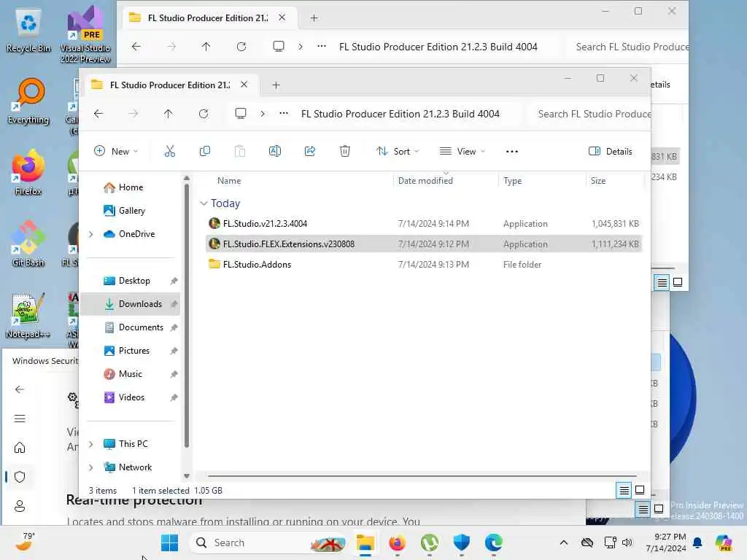Click the PC icon in front address bar
The width and height of the screenshot is (747, 560).
(x=241, y=114)
